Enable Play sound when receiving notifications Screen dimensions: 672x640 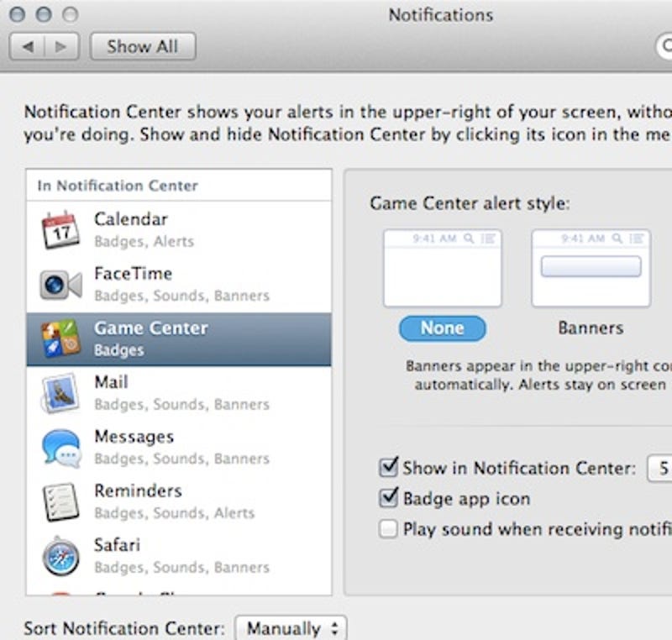coord(388,528)
